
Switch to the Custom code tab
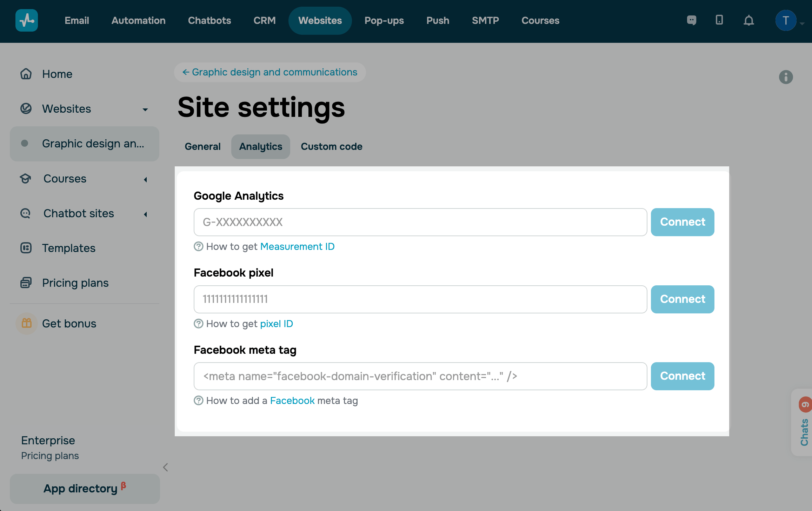331,147
